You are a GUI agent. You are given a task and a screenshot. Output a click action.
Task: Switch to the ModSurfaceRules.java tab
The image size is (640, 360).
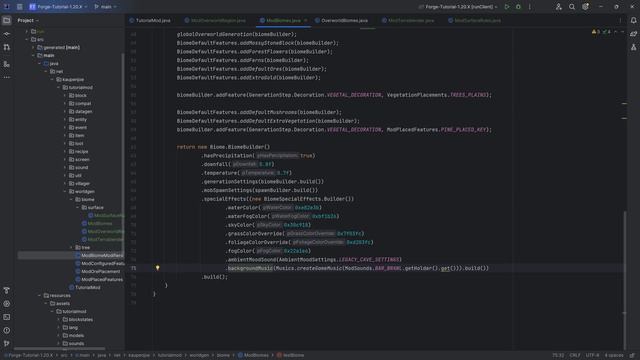(x=474, y=20)
